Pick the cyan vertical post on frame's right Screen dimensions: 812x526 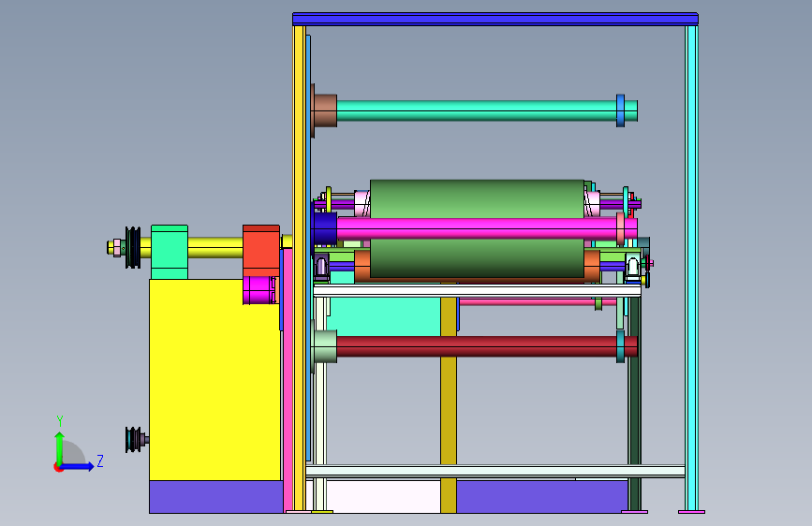691,269
